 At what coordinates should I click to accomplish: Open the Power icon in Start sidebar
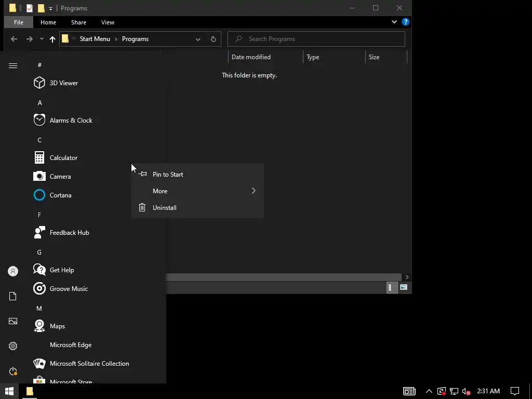[13, 371]
